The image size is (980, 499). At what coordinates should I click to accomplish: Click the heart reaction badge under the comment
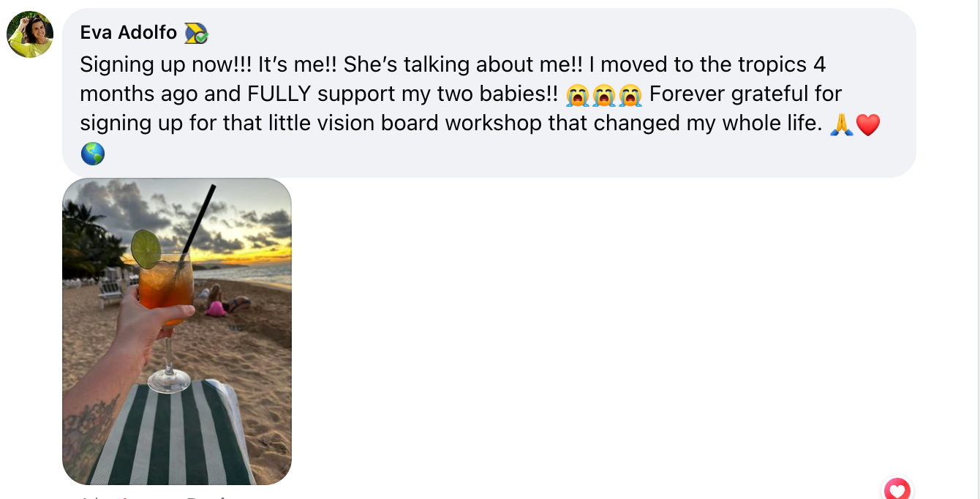tap(897, 489)
